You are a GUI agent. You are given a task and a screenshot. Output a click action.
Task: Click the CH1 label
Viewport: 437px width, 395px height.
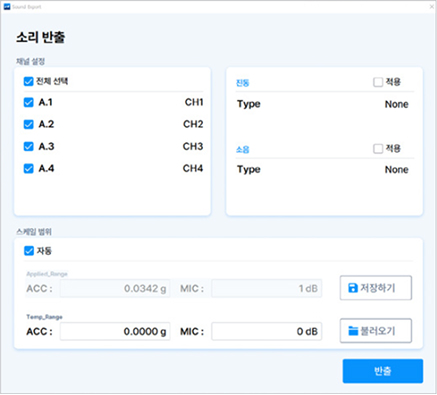click(x=194, y=102)
